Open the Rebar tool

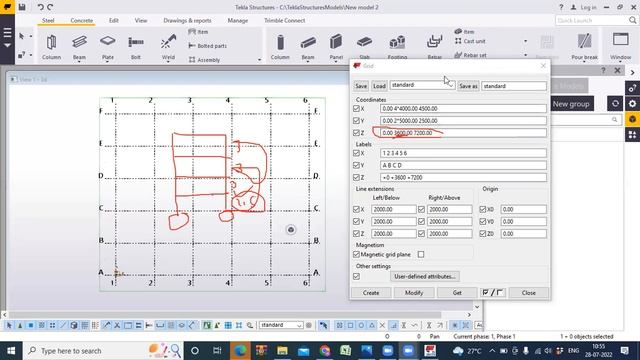pos(434,46)
